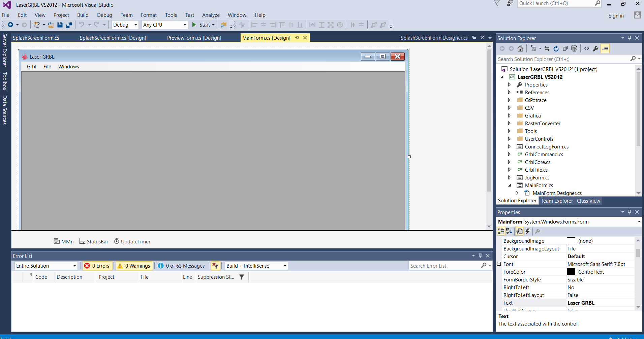The image size is (644, 339).
Task: Open the Build menu
Action: 83,15
